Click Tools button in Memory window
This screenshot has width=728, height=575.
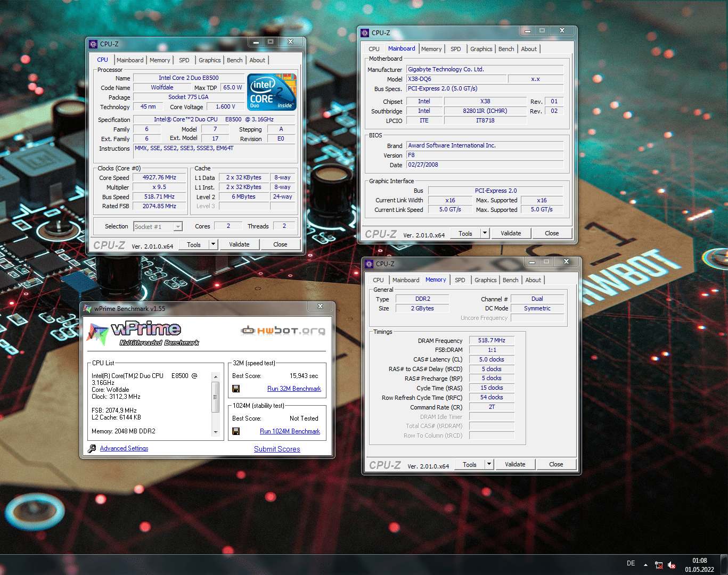(x=470, y=464)
